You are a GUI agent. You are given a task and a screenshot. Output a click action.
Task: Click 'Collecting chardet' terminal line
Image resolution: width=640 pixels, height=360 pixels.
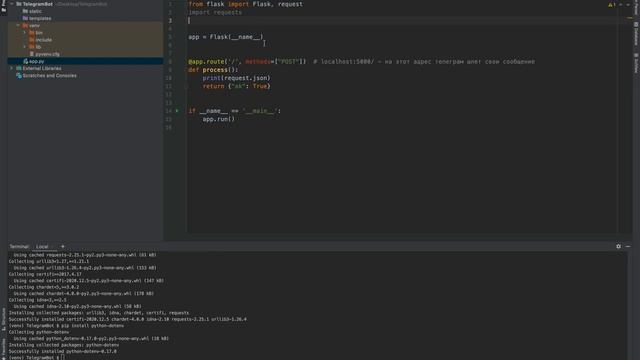(x=44, y=287)
